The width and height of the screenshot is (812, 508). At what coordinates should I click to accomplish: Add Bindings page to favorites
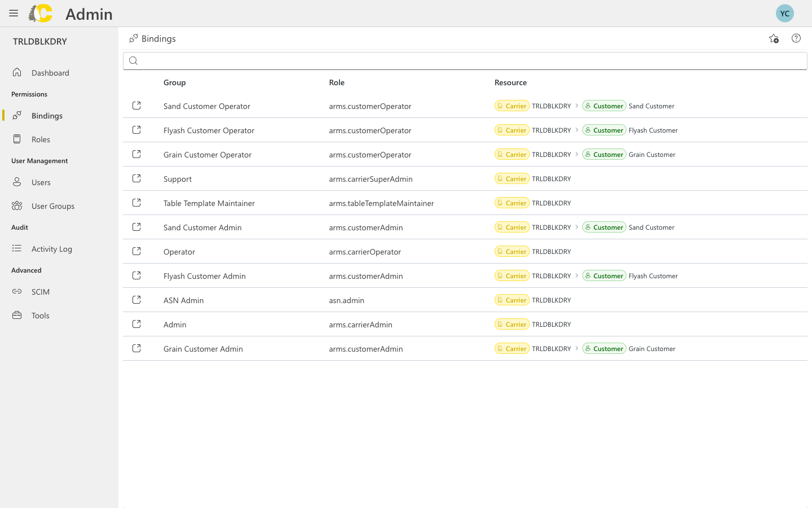coord(773,38)
